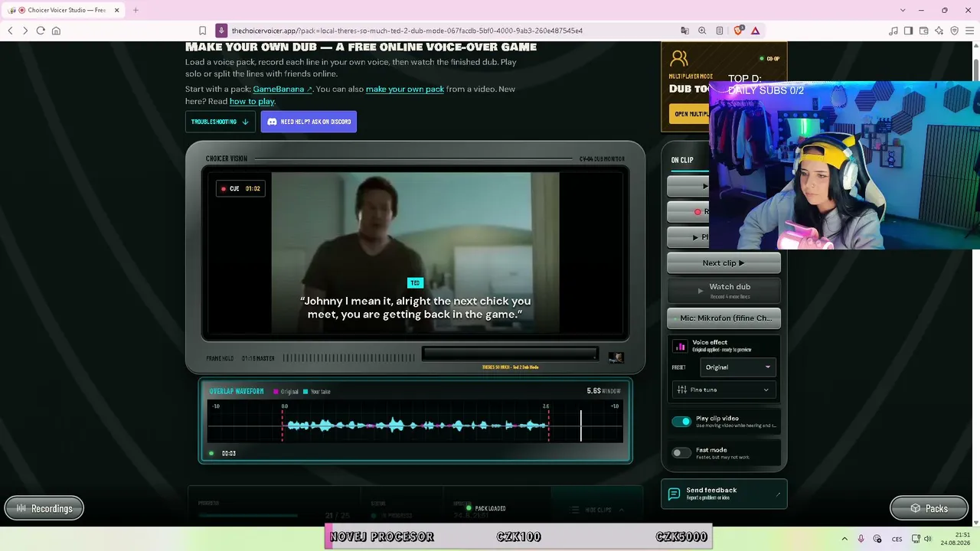
Task: Click the Watch dub button
Action: [724, 290]
